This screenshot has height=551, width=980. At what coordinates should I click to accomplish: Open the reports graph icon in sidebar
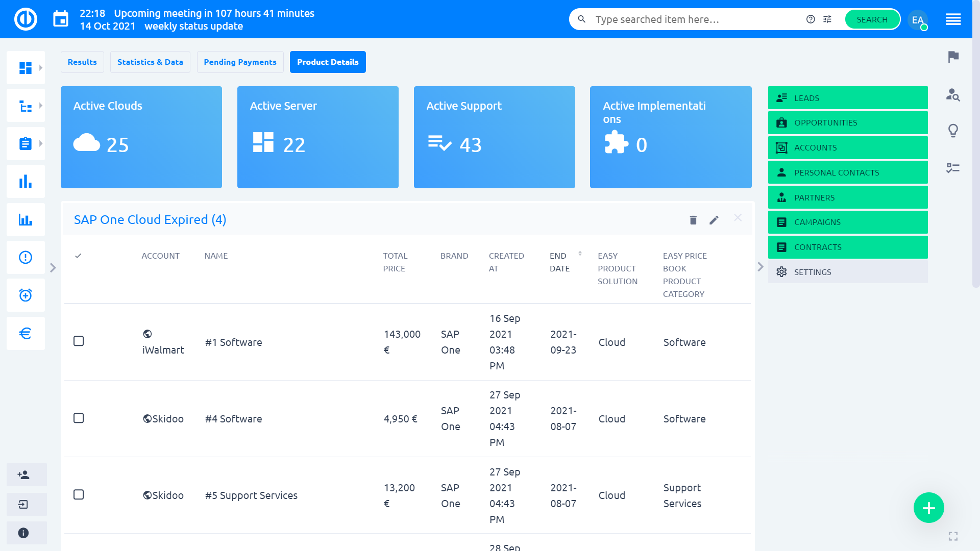26,220
